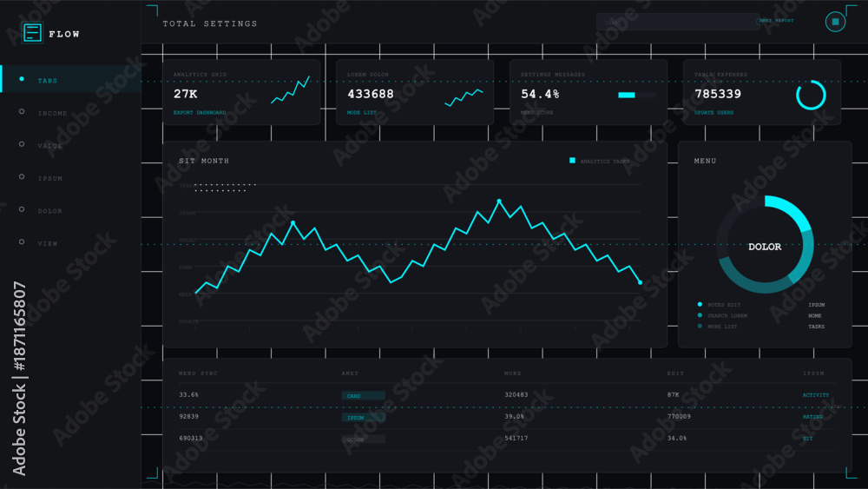The width and height of the screenshot is (868, 489).
Task: Select the Income radio item in sidebar
Action: [x=22, y=112]
